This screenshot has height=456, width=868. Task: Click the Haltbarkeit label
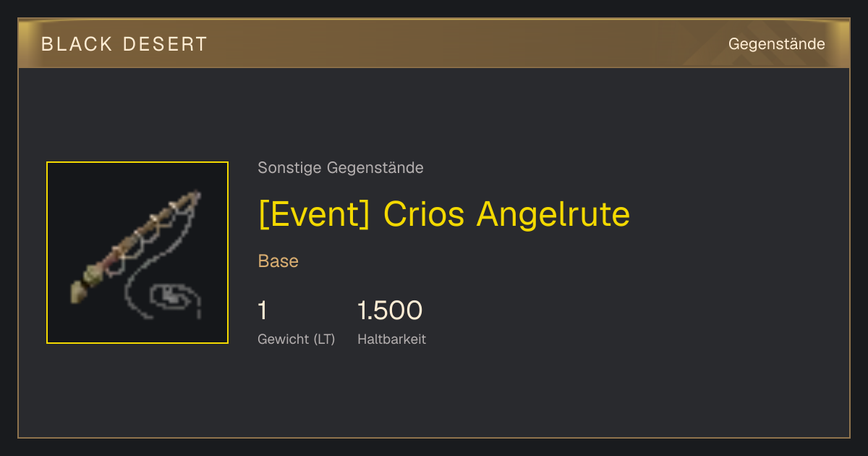point(391,339)
